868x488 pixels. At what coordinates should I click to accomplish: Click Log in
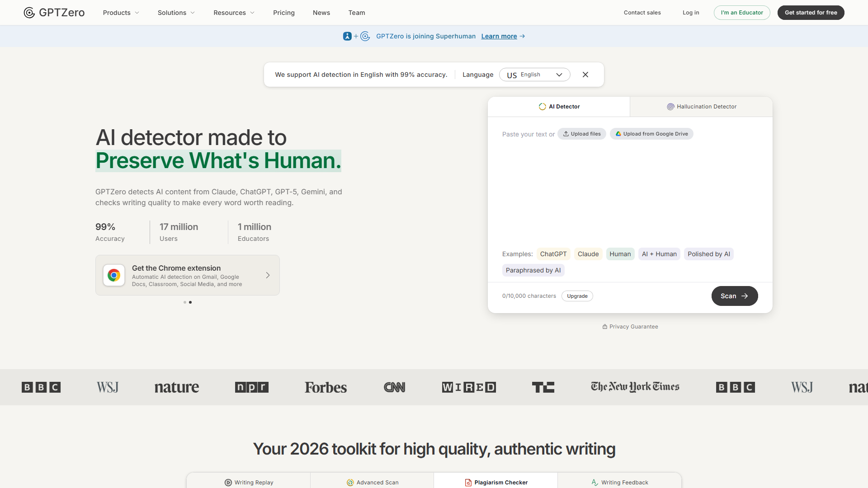point(691,13)
